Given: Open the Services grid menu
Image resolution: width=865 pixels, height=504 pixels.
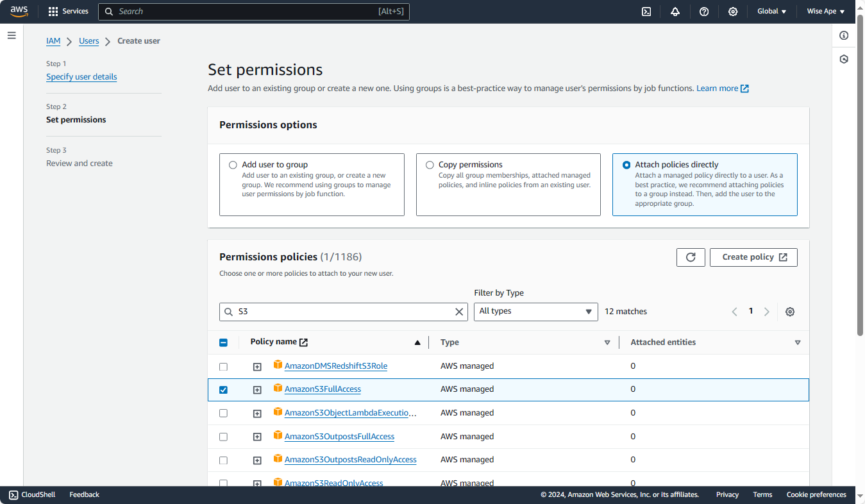Looking at the screenshot, I should (69, 12).
